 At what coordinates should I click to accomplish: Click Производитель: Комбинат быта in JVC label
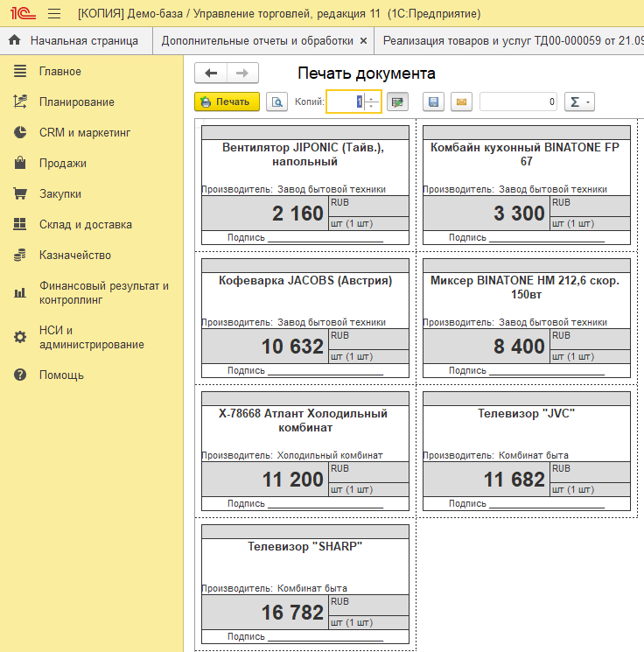coord(495,455)
